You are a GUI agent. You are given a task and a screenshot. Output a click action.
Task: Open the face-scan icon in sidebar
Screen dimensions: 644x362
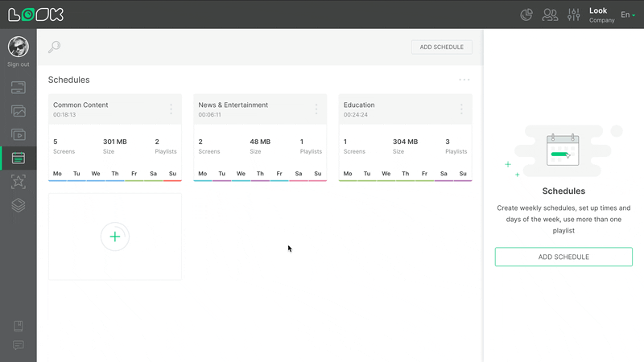coord(18,182)
